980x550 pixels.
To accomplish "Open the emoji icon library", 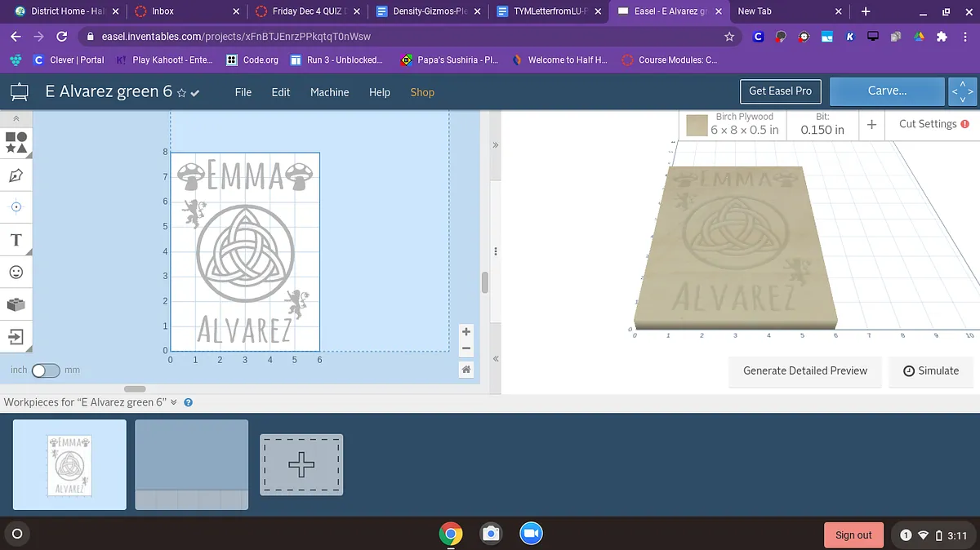I will [x=16, y=272].
